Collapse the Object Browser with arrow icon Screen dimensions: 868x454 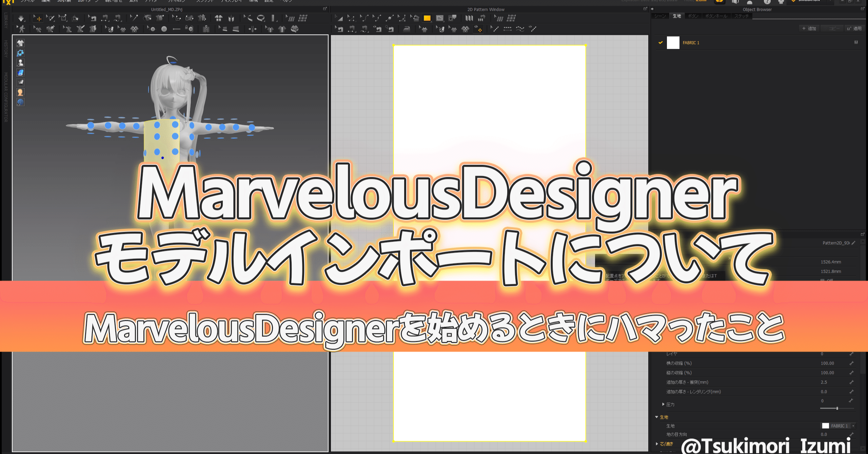(x=652, y=9)
